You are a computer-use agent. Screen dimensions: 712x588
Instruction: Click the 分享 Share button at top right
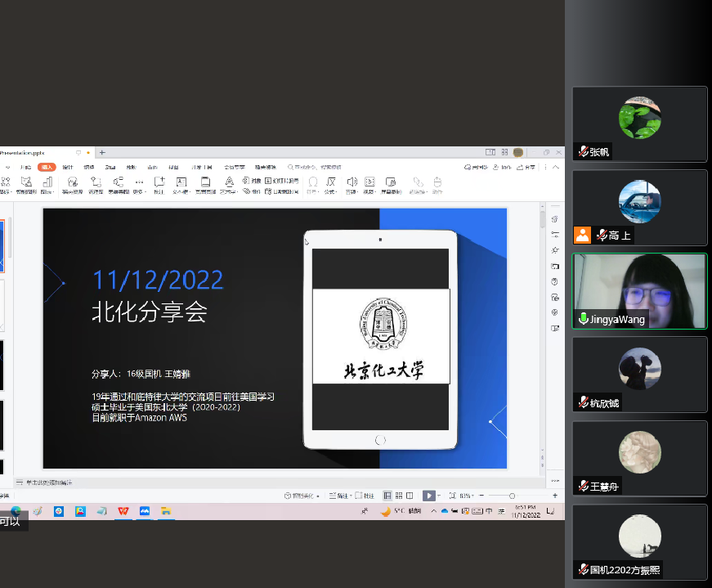point(526,167)
